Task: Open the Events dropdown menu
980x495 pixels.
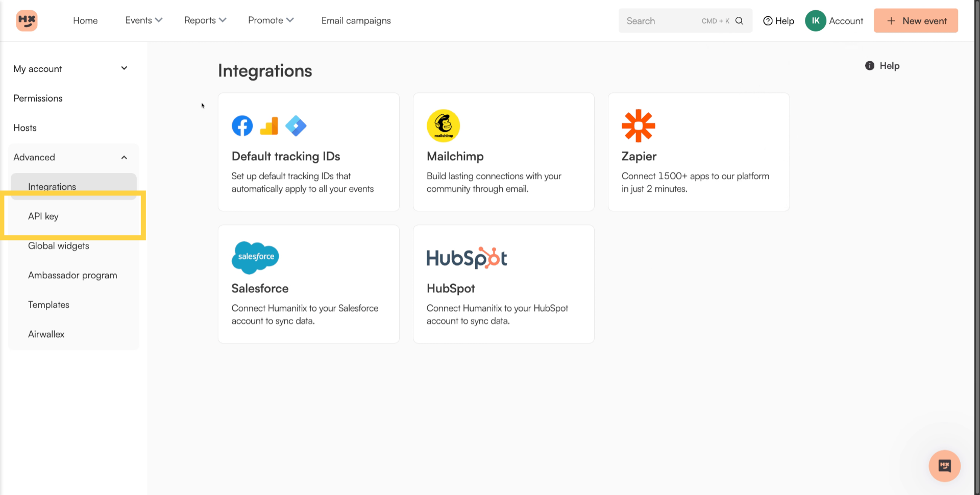Action: [143, 20]
